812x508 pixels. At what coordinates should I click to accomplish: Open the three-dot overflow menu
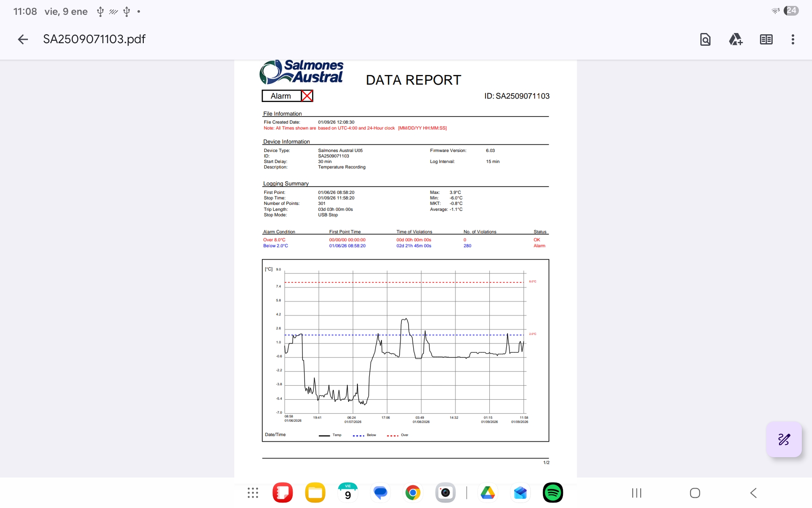pos(793,39)
